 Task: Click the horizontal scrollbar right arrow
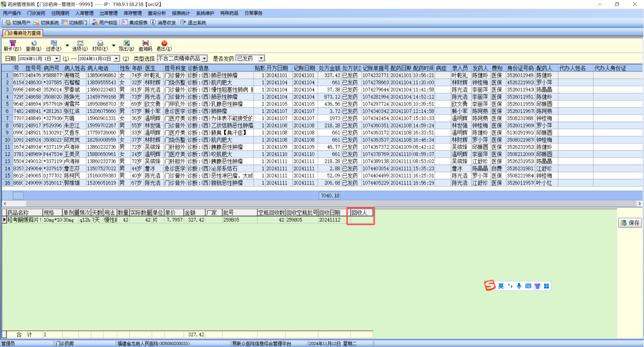tap(640, 203)
